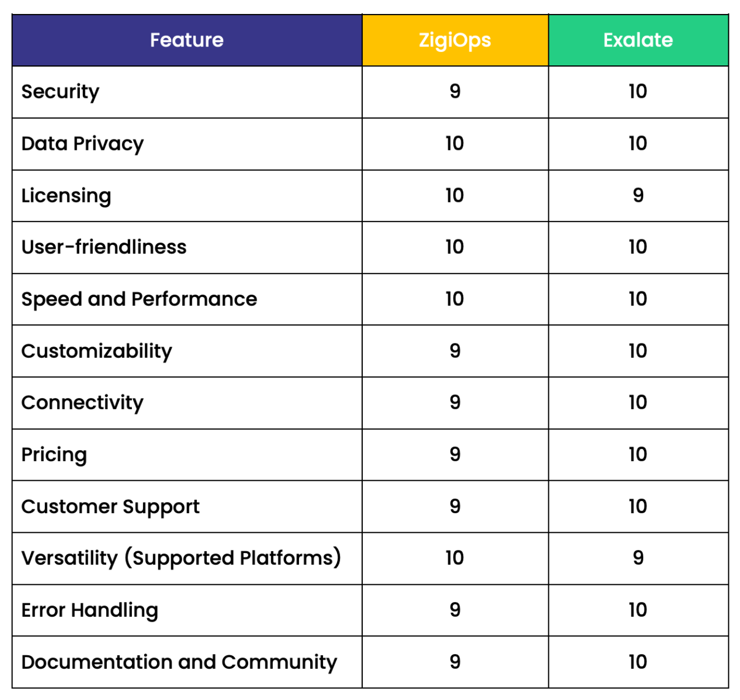Select the Licensing feature cell

coord(187,196)
